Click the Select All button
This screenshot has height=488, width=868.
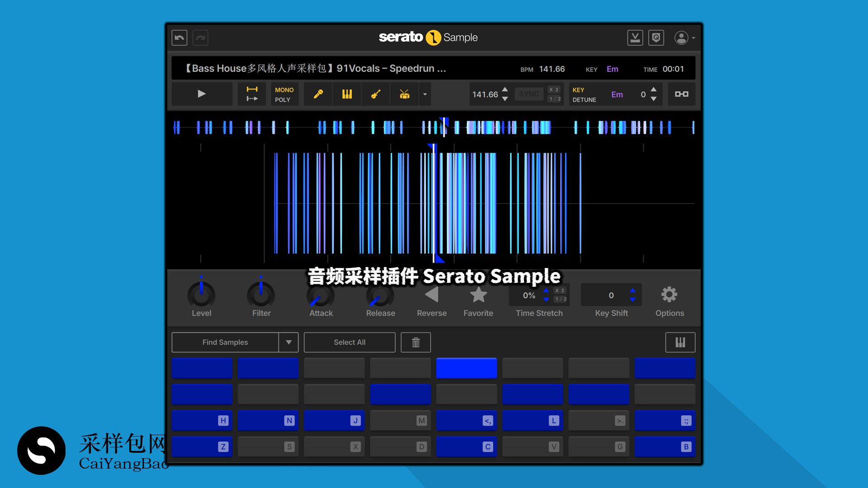click(349, 342)
